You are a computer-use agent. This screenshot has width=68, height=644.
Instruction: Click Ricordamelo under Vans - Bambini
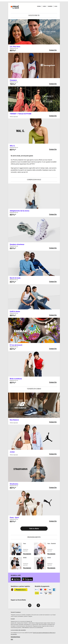51,554
